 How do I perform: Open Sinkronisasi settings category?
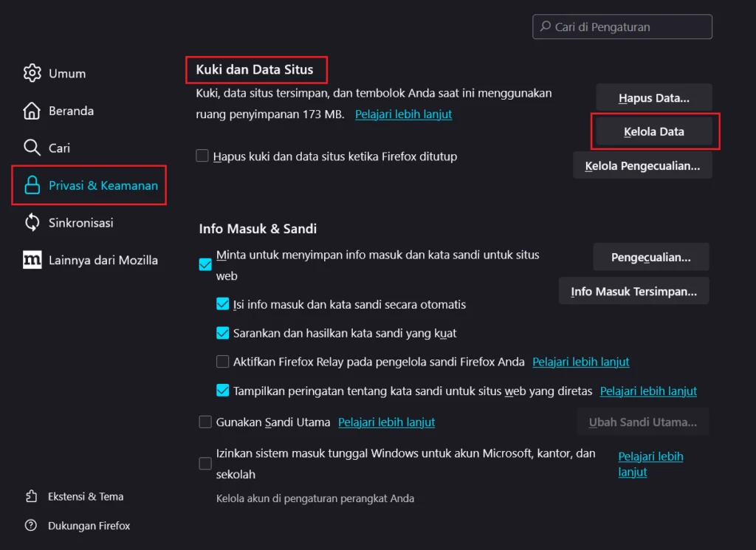pyautogui.click(x=81, y=223)
